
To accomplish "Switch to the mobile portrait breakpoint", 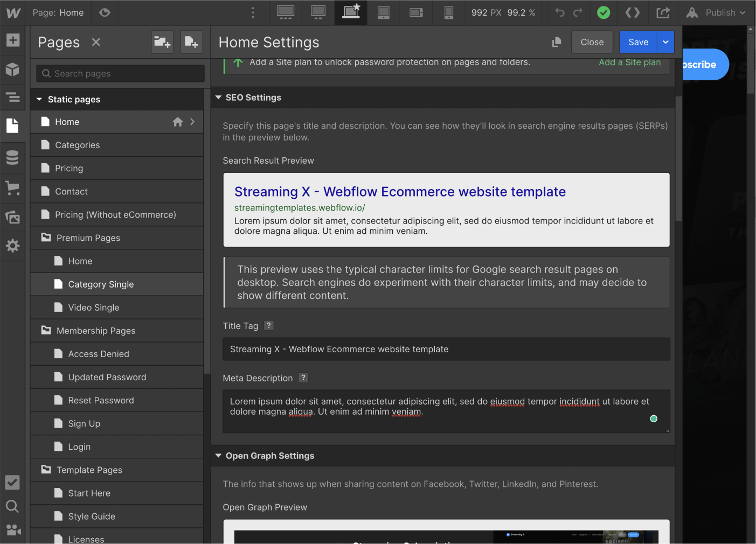I will coord(449,12).
